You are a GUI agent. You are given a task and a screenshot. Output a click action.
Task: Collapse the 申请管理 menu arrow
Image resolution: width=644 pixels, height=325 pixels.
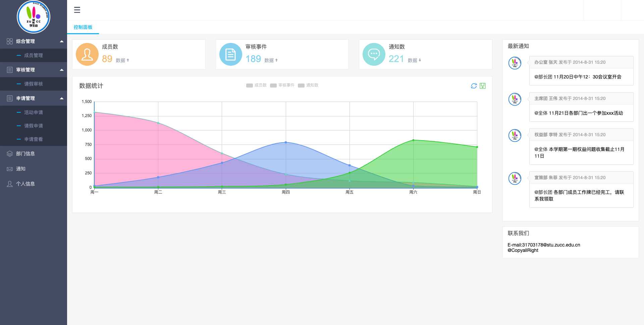[62, 98]
